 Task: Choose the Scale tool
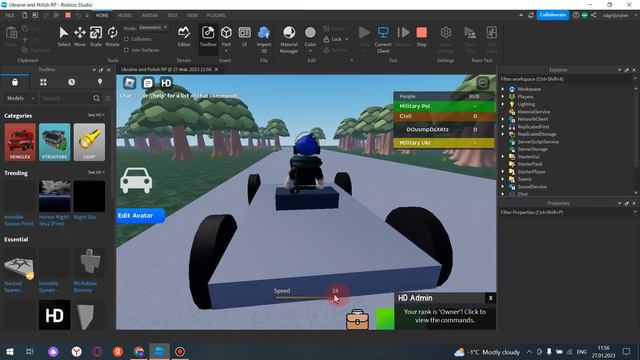coord(96,36)
